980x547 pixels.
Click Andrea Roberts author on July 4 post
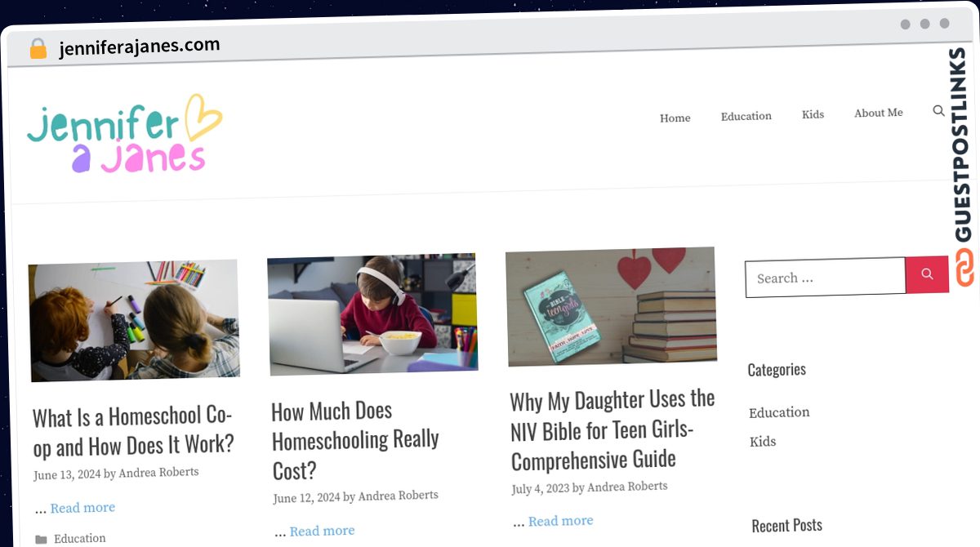627,487
